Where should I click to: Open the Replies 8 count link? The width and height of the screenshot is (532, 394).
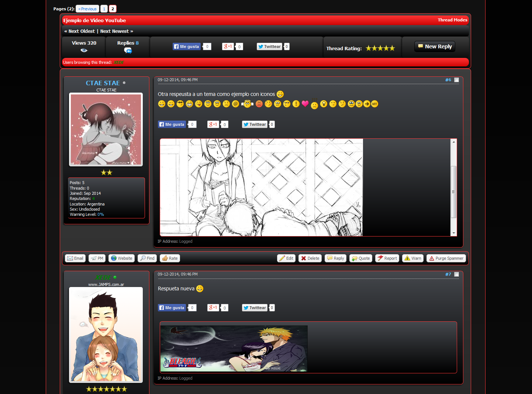pyautogui.click(x=137, y=43)
